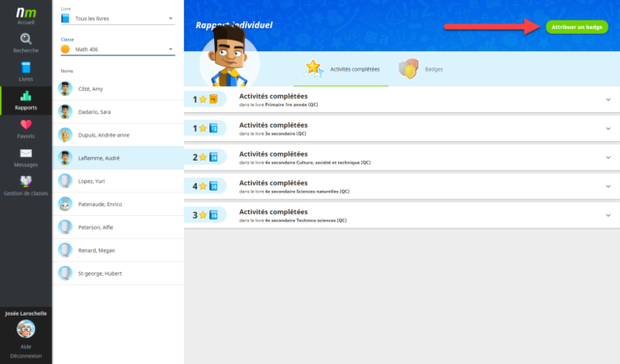Click Déconnexion to log out
This screenshot has width=620, height=364.
tap(26, 355)
